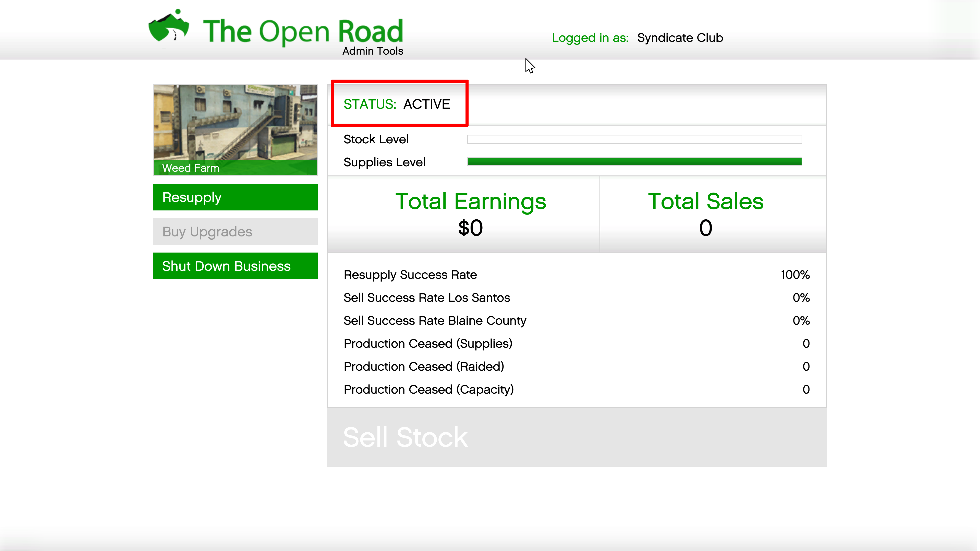Viewport: 980px width, 551px height.
Task: Click the Weed Farm label banner
Action: (x=235, y=168)
